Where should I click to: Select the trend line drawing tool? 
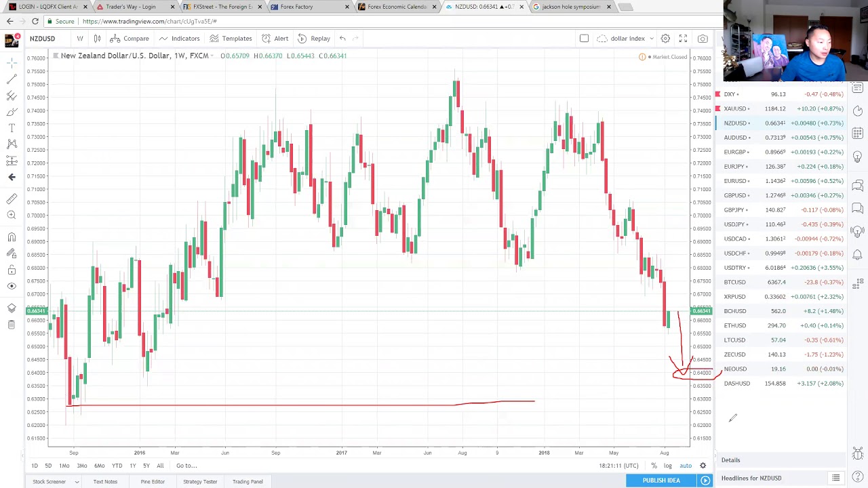12,79
